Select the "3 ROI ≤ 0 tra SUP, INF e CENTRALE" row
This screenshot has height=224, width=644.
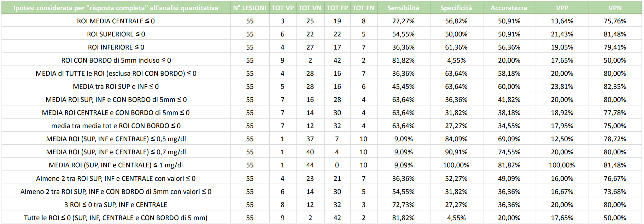(x=116, y=205)
